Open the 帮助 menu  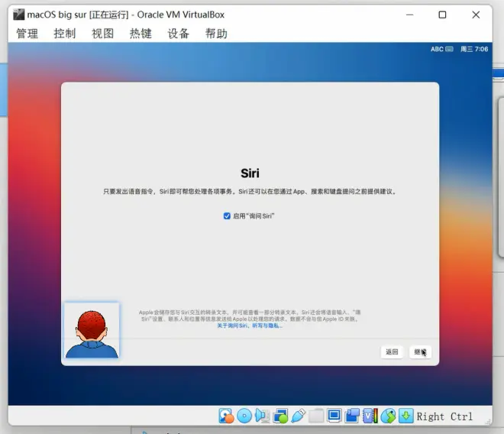(216, 34)
